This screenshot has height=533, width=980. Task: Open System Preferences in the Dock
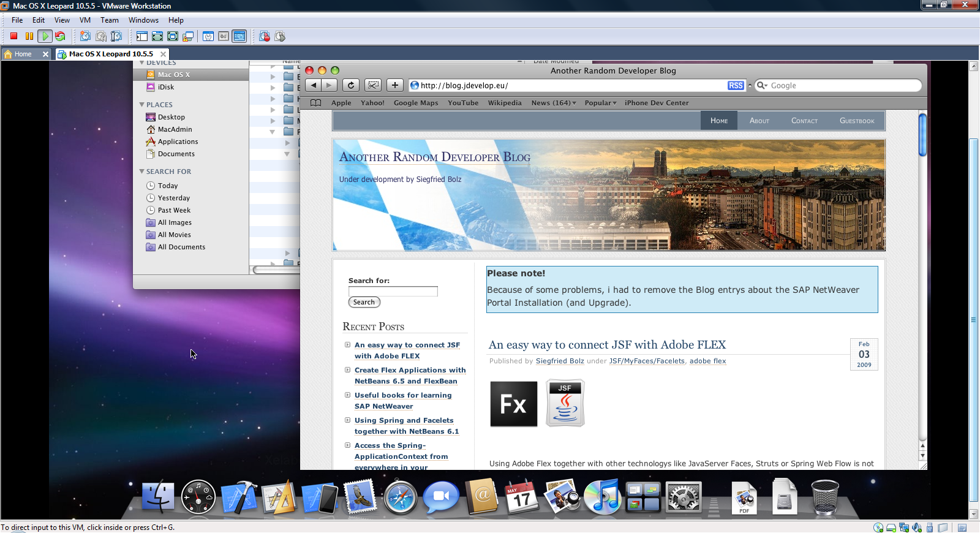click(683, 497)
